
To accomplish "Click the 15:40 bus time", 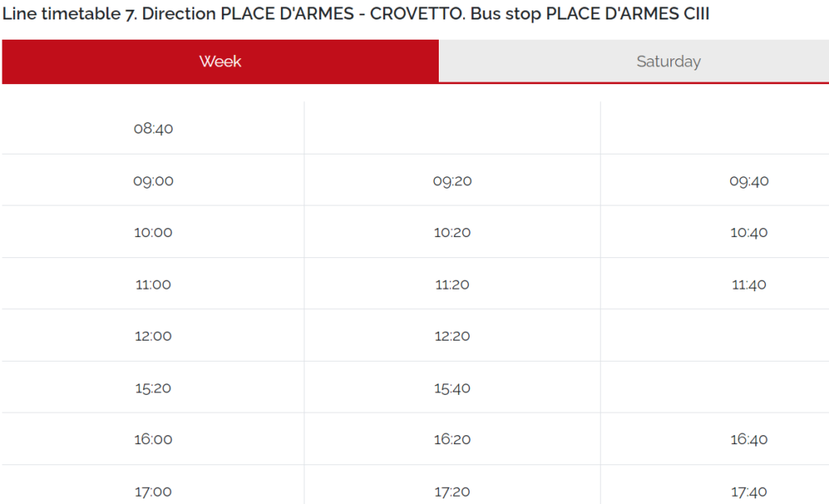I will pyautogui.click(x=451, y=388).
